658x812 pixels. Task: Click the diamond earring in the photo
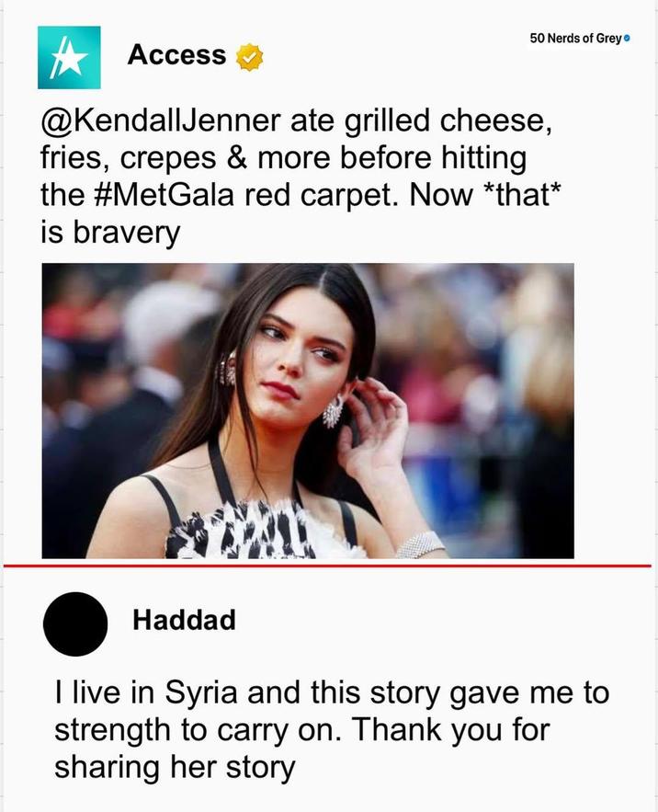[x=333, y=412]
